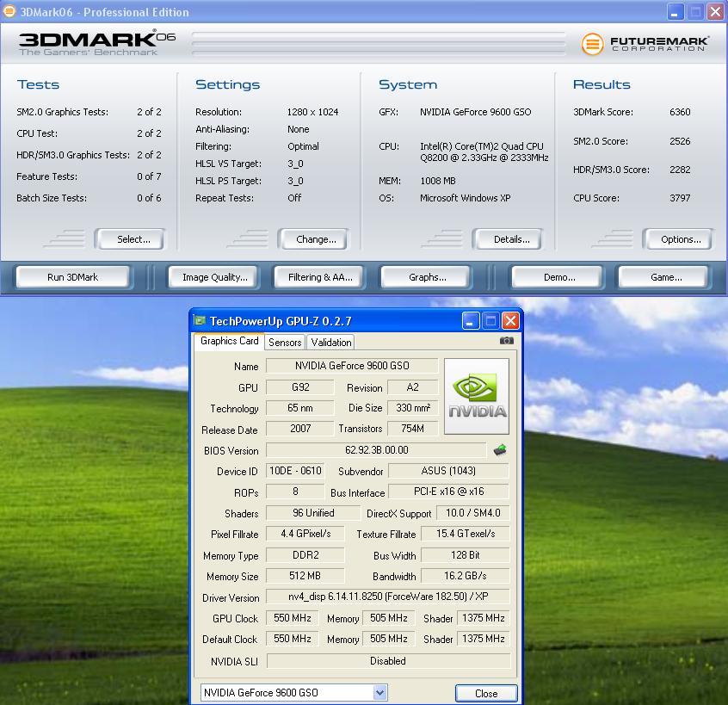Click the Default Clock Shader field 1375 MHz

tap(484, 639)
